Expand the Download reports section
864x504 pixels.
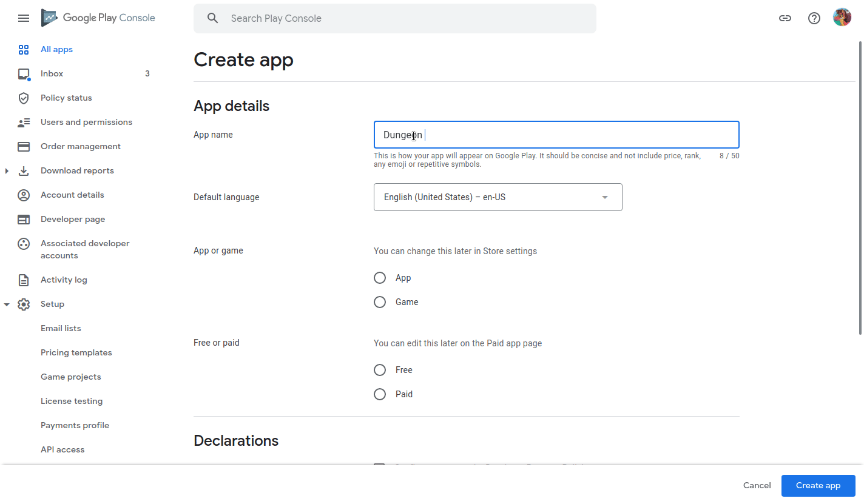pos(7,171)
